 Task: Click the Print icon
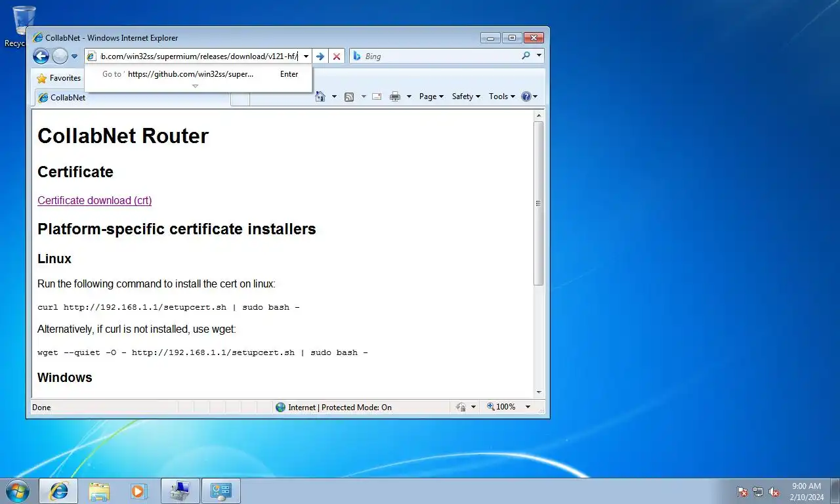395,96
